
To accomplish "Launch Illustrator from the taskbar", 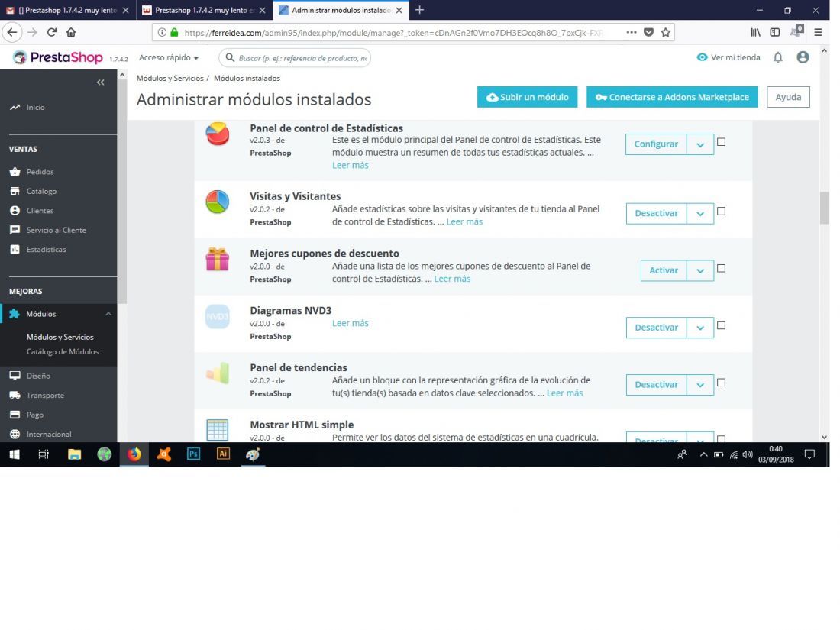I will (x=223, y=454).
